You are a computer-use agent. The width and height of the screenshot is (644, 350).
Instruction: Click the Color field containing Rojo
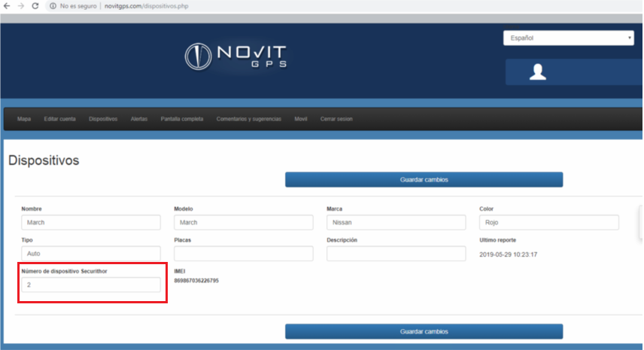pyautogui.click(x=548, y=222)
